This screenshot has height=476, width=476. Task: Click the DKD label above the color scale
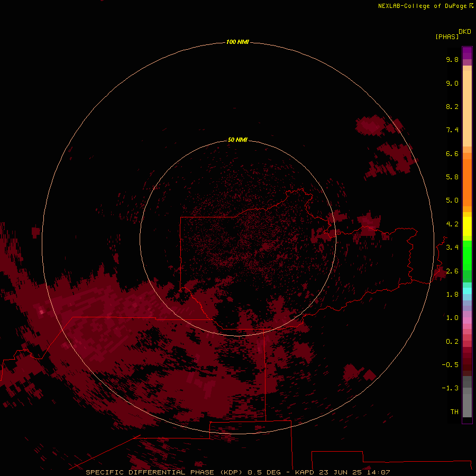[x=465, y=32]
